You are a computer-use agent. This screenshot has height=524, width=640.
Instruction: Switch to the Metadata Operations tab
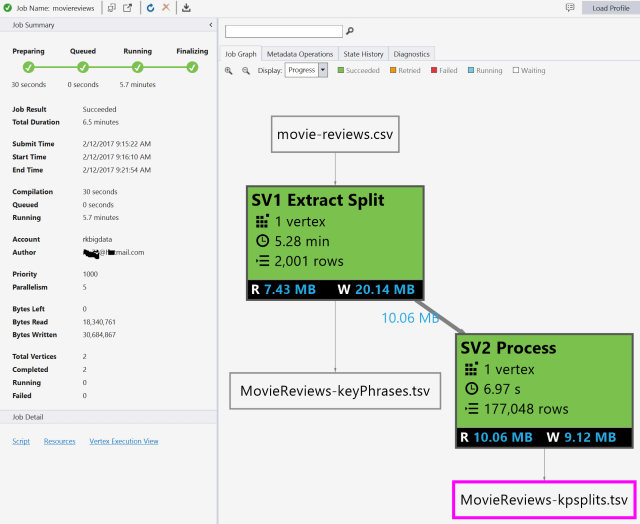(300, 53)
